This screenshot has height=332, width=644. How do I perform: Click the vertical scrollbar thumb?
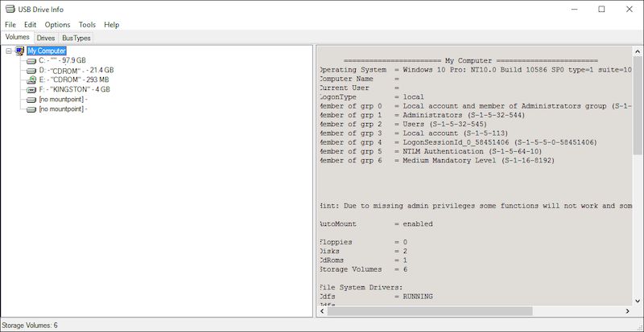pyautogui.click(x=637, y=106)
